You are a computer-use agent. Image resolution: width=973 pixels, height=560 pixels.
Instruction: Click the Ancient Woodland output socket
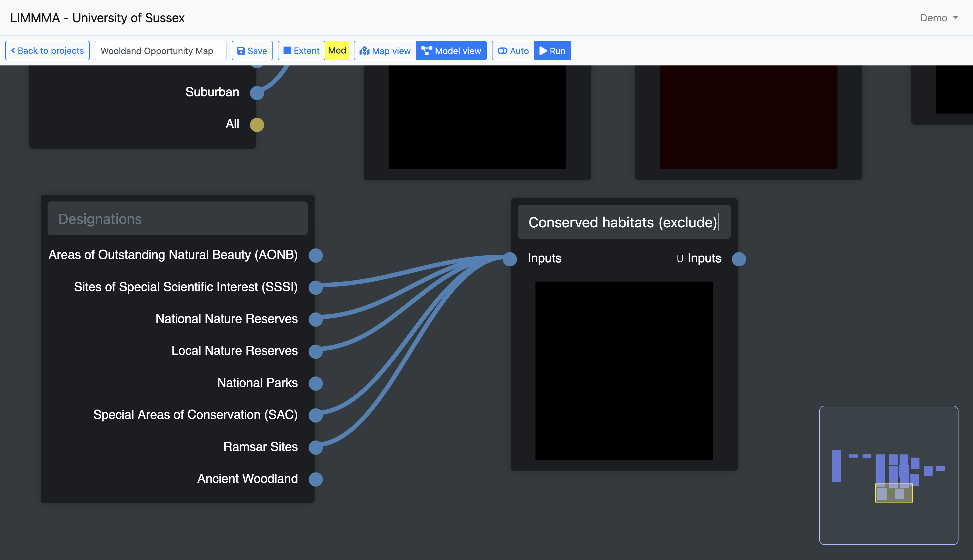click(315, 479)
